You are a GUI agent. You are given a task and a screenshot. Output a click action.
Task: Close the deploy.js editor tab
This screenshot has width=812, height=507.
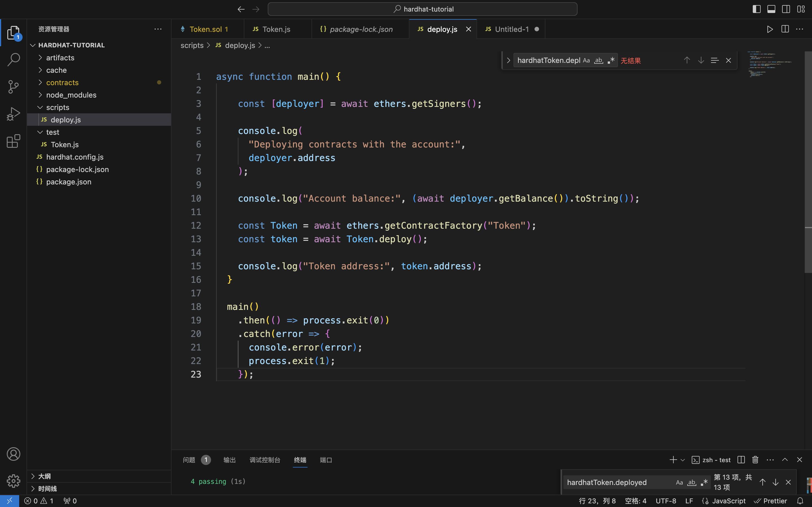pos(469,29)
